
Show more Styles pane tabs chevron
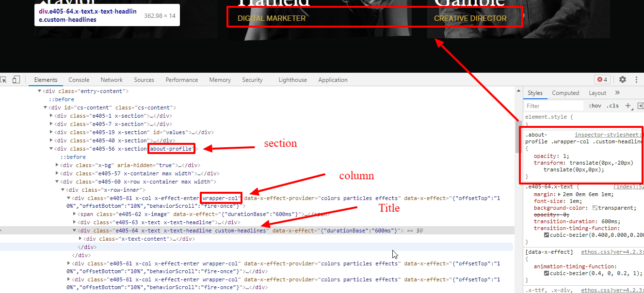(617, 93)
